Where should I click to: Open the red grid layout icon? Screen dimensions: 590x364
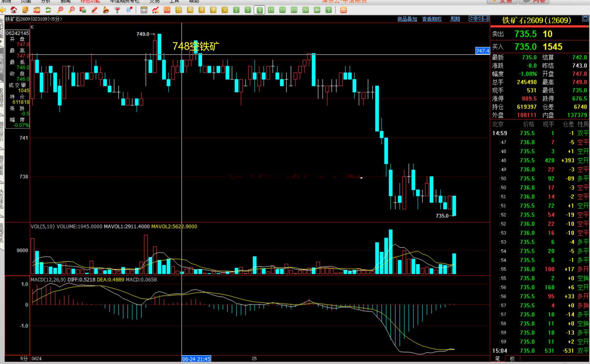tap(343, 10)
